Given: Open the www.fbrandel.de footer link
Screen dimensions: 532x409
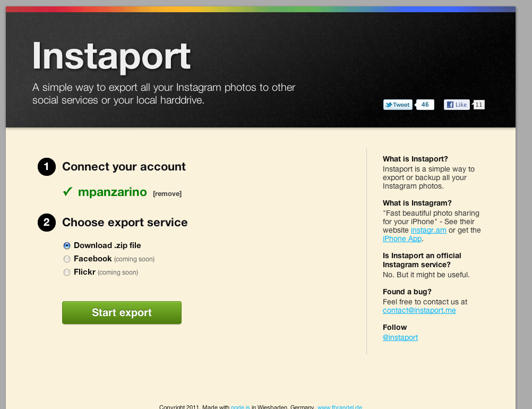Looking at the screenshot, I should (340, 407).
